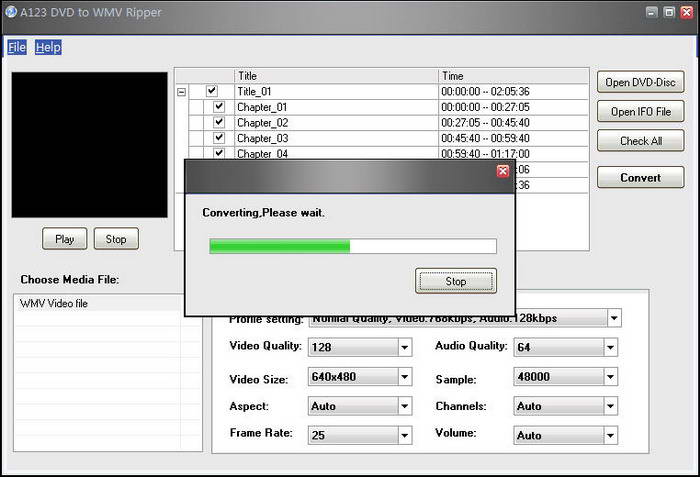Open the File menu

pyautogui.click(x=17, y=47)
